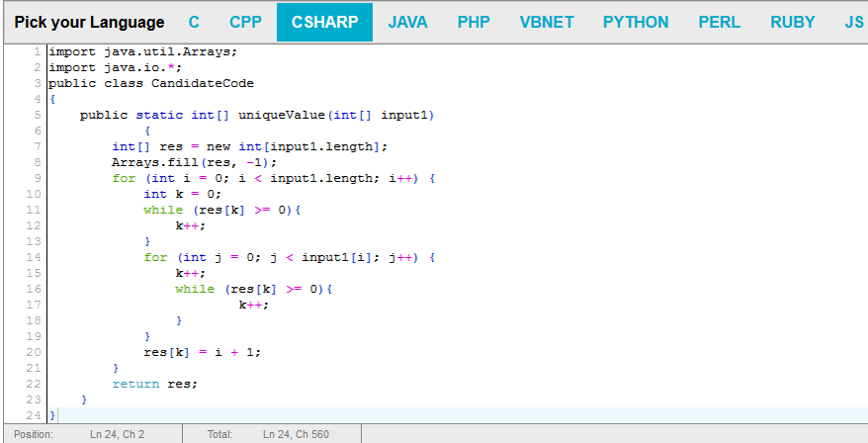Click the 'res[k] = i + 1;' line
868x443 pixels.
point(202,352)
